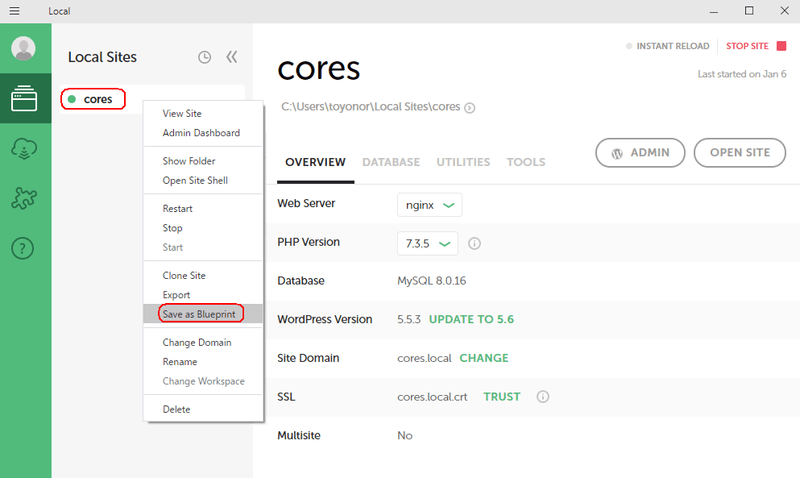This screenshot has width=800, height=478.
Task: Open PHP Version 7.3.5 dropdown
Action: (x=428, y=243)
